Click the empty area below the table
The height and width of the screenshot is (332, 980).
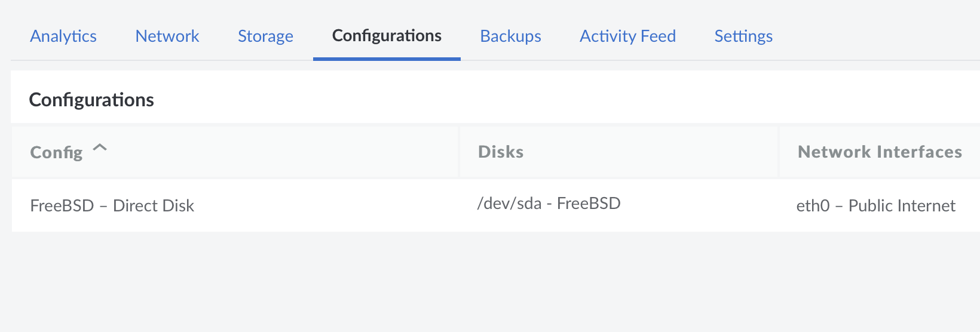tap(478, 281)
